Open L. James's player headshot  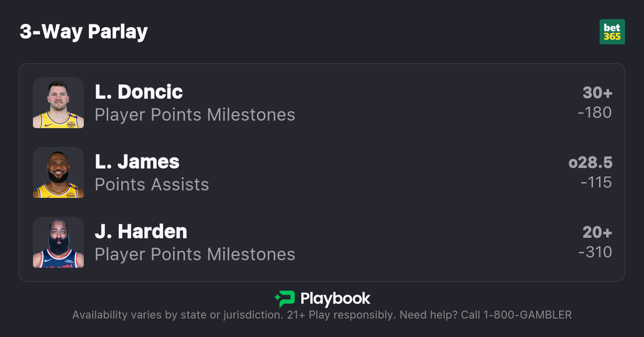click(x=58, y=172)
